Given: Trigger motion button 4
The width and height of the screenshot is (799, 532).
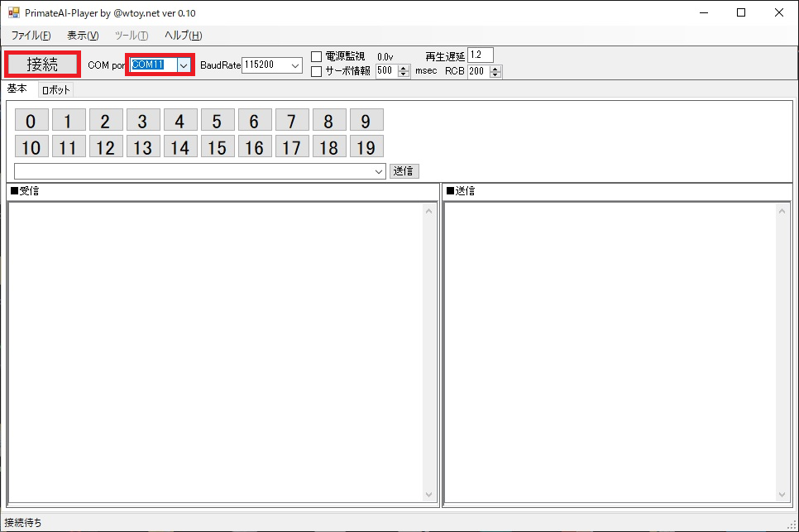Looking at the screenshot, I should 179,120.
